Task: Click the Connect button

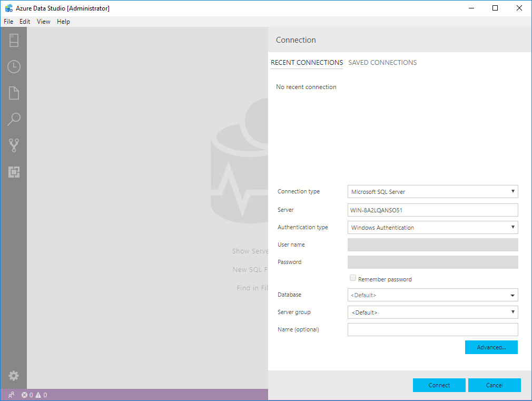Action: click(x=439, y=385)
